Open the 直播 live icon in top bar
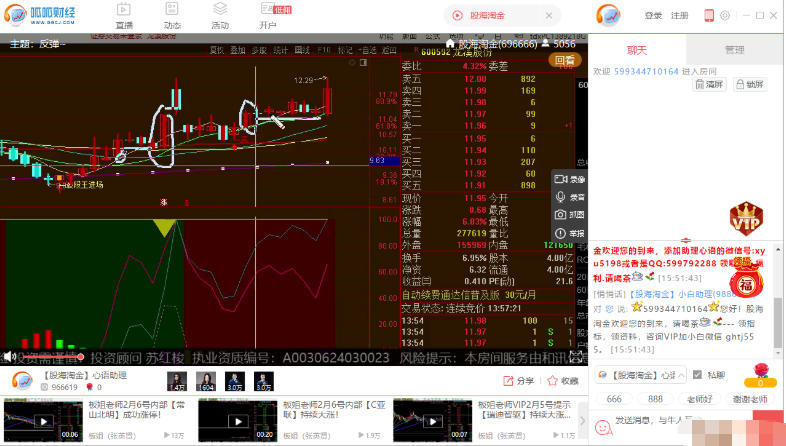Screen dimensions: 786x446 pos(124,16)
